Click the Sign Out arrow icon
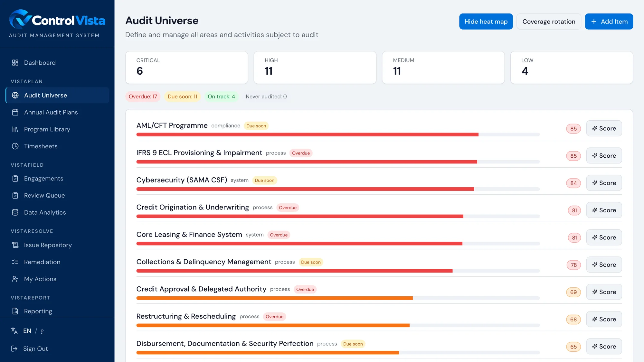 point(14,349)
